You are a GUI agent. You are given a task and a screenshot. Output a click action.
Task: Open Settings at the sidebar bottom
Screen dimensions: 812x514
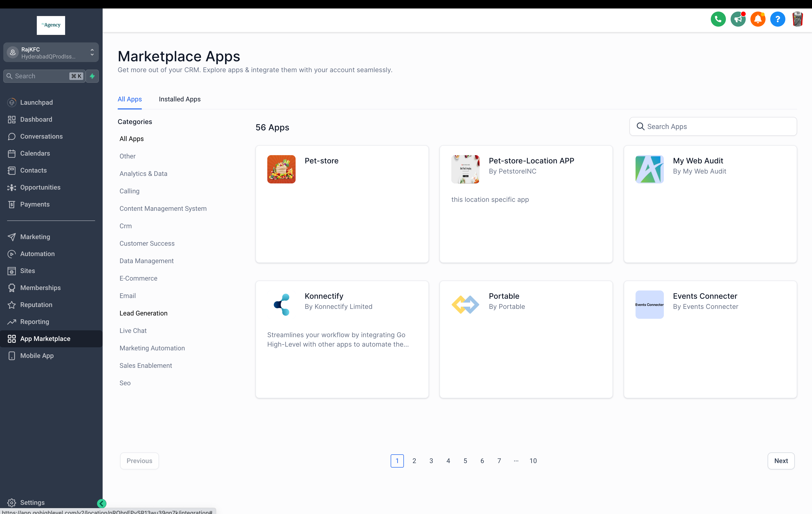(32, 502)
